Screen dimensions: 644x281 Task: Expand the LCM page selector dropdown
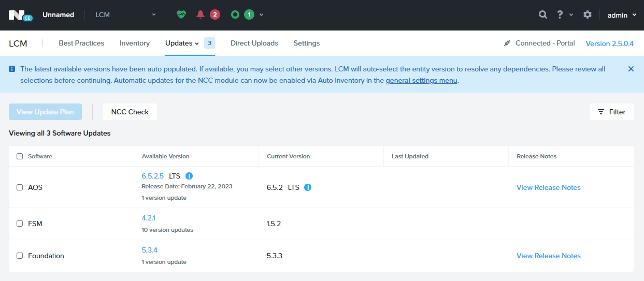pyautogui.click(x=125, y=14)
